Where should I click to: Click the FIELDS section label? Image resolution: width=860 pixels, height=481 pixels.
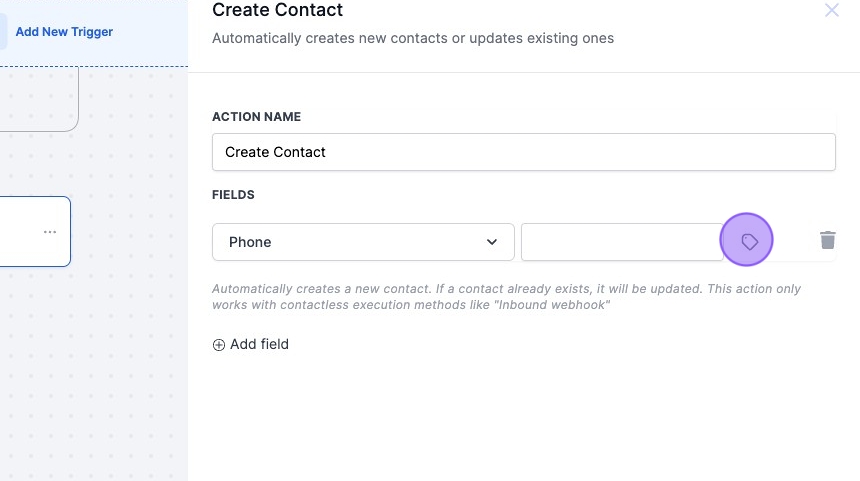233,195
